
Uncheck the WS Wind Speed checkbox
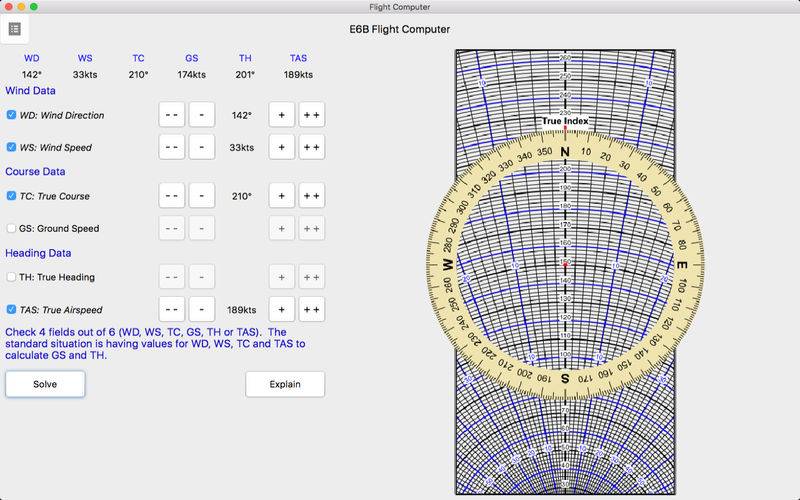click(11, 147)
